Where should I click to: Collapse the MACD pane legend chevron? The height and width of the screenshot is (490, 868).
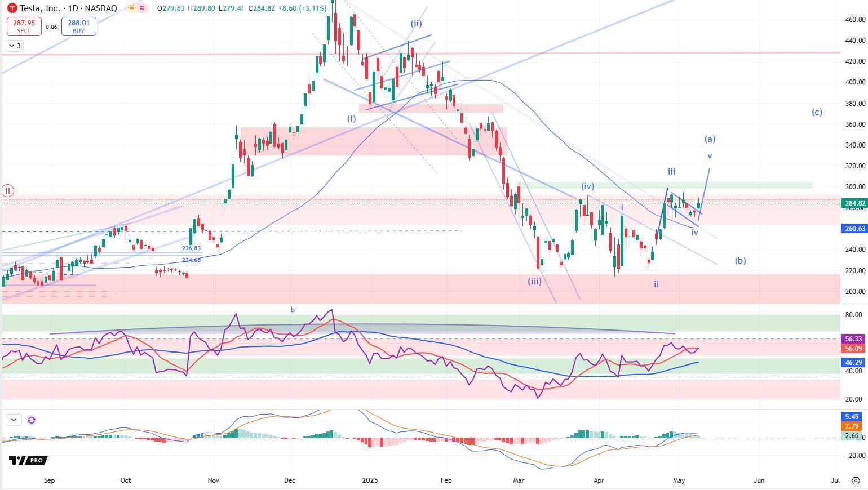click(14, 420)
